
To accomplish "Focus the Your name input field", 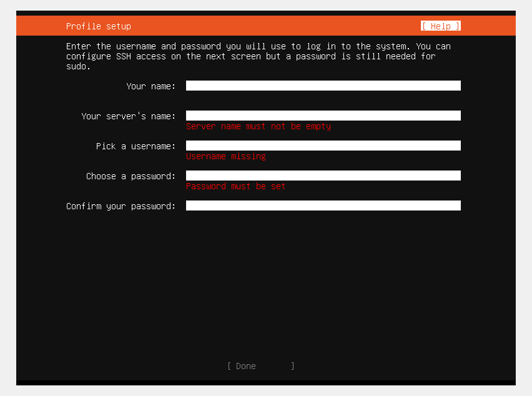I will tap(323, 86).
